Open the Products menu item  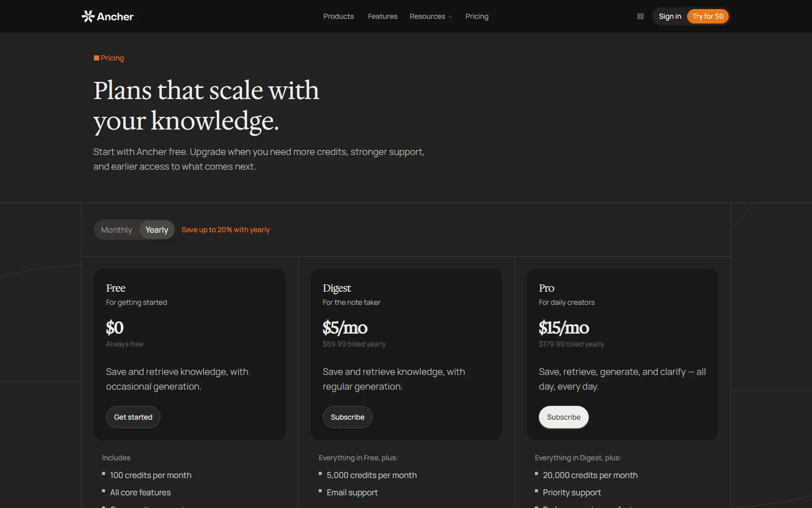tap(339, 16)
